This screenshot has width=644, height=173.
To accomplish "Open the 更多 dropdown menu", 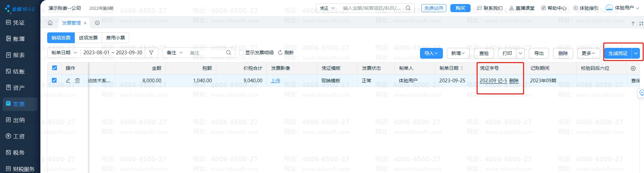I will (588, 53).
